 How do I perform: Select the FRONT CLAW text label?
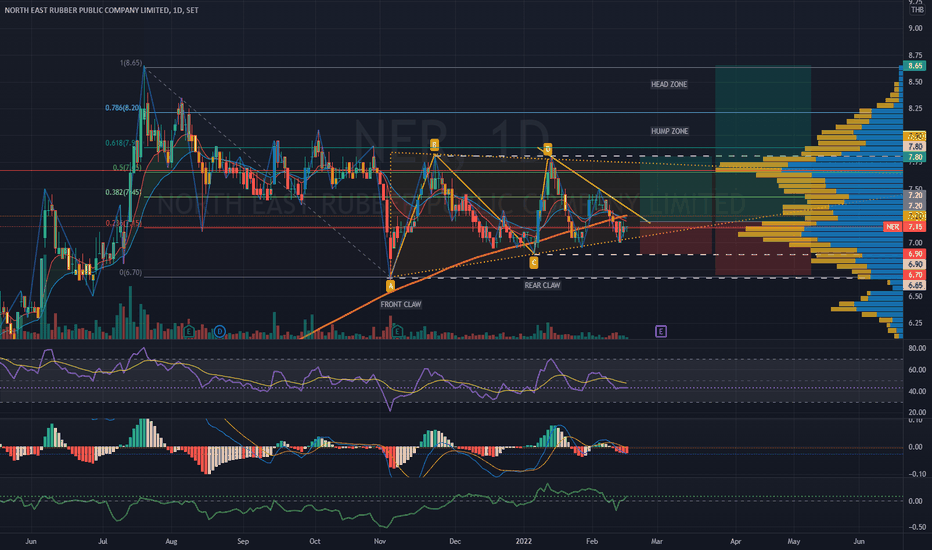point(401,304)
